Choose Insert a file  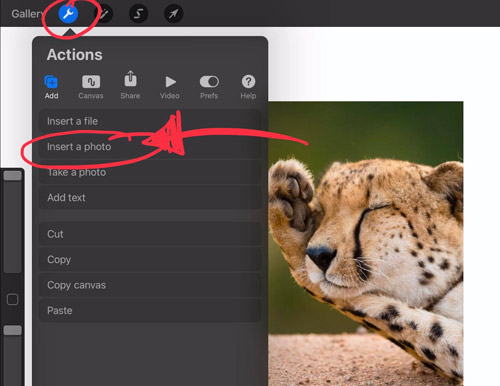coord(150,121)
